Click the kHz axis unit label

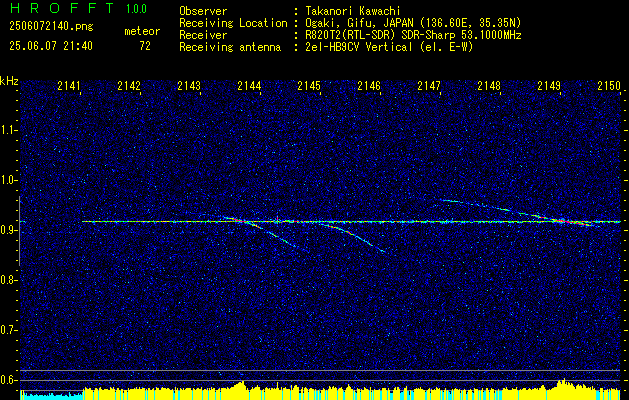(x=10, y=81)
